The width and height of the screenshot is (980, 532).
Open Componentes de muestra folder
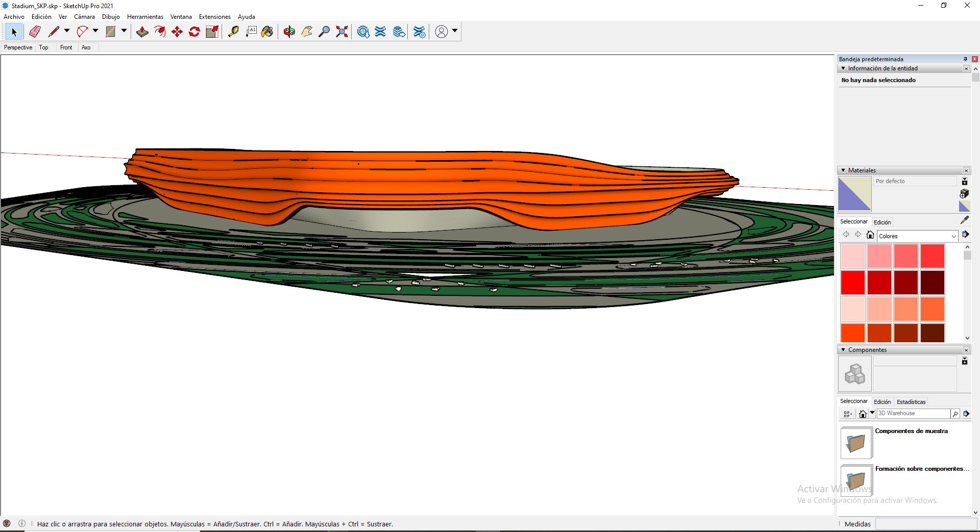856,443
